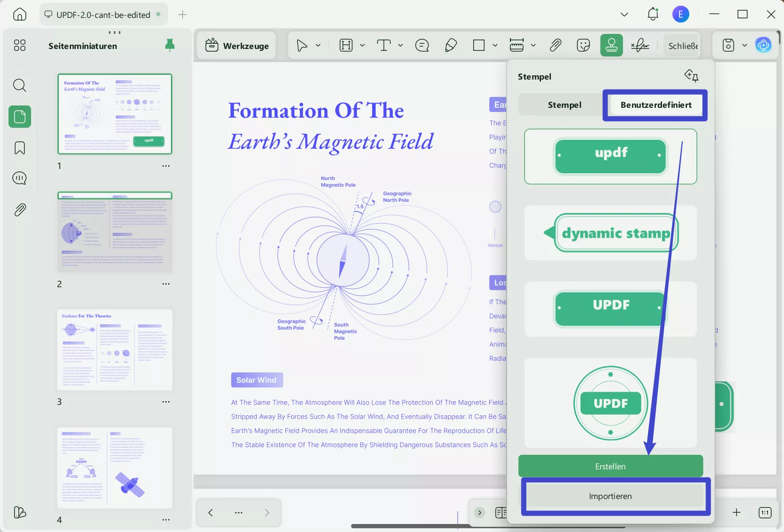Select the measurement tool
The width and height of the screenshot is (784, 532).
click(x=517, y=46)
